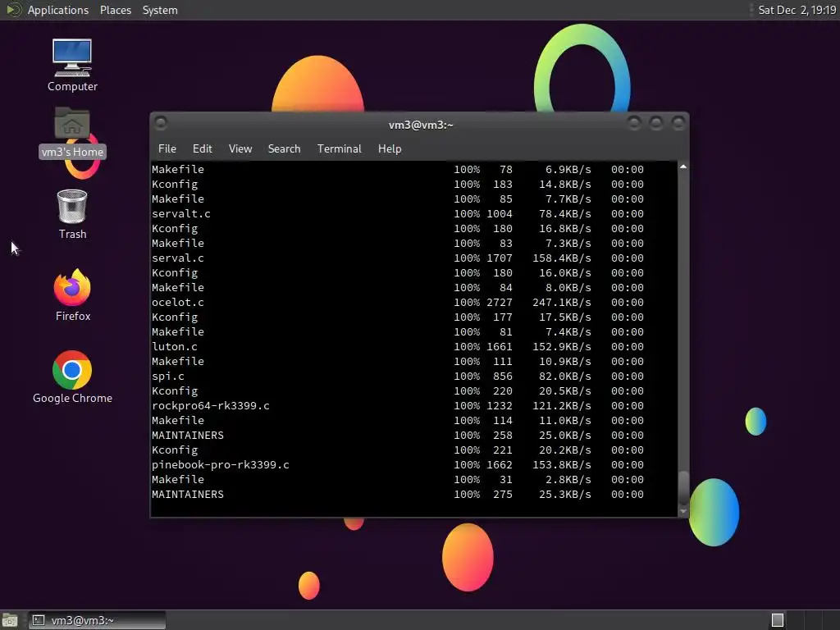This screenshot has height=630, width=840.
Task: Click the MATE logo icon beside Applications
Action: coord(13,10)
